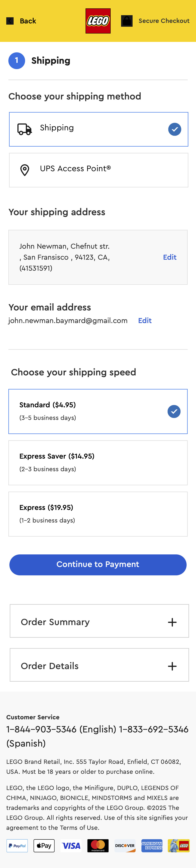Select the UPS Access Point method

point(98,170)
